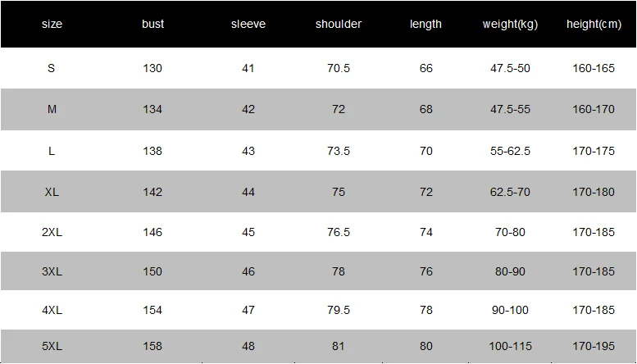Click the 'length' column header
637x364 pixels.
tap(425, 25)
